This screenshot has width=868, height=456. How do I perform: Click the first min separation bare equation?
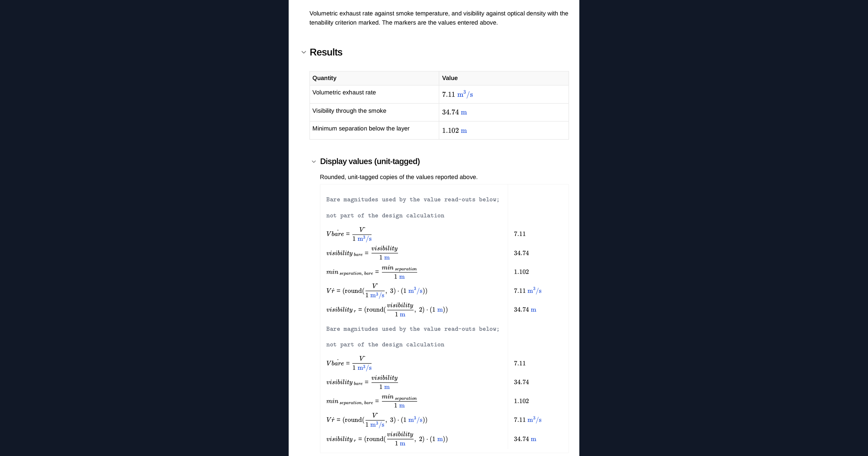pos(371,272)
